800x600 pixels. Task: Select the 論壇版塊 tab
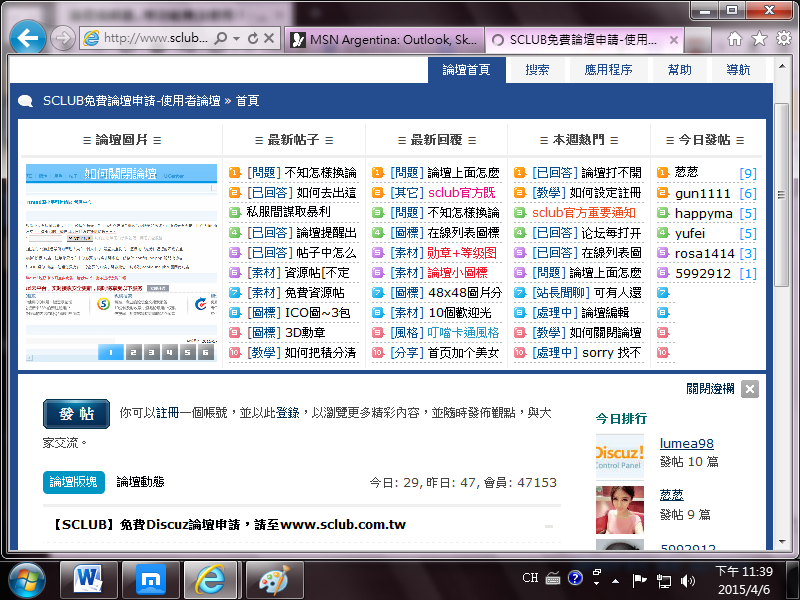(x=73, y=482)
